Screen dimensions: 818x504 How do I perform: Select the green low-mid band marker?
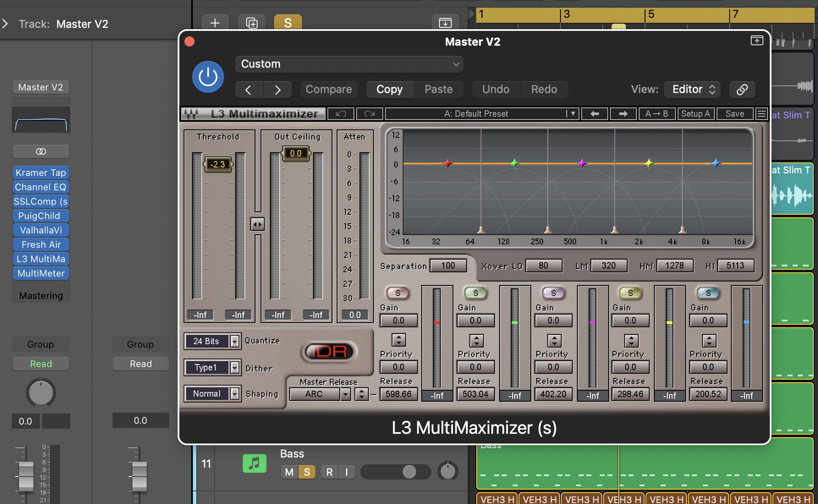514,163
